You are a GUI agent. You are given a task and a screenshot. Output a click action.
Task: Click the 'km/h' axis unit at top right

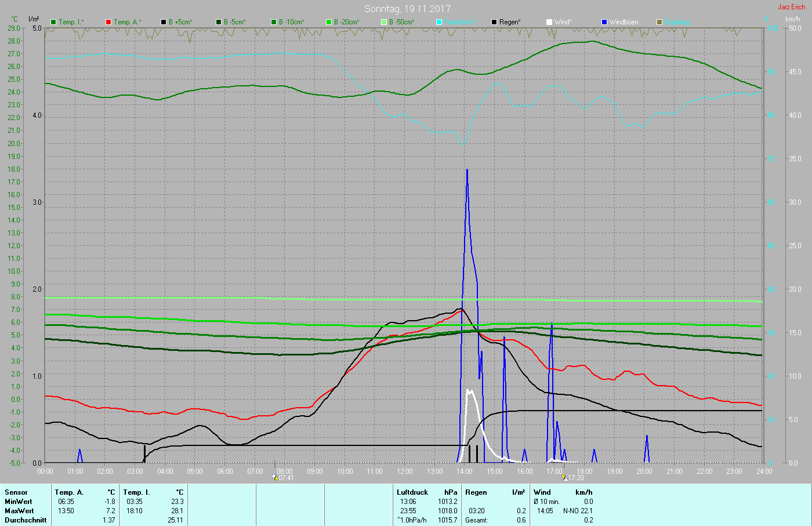tap(793, 19)
